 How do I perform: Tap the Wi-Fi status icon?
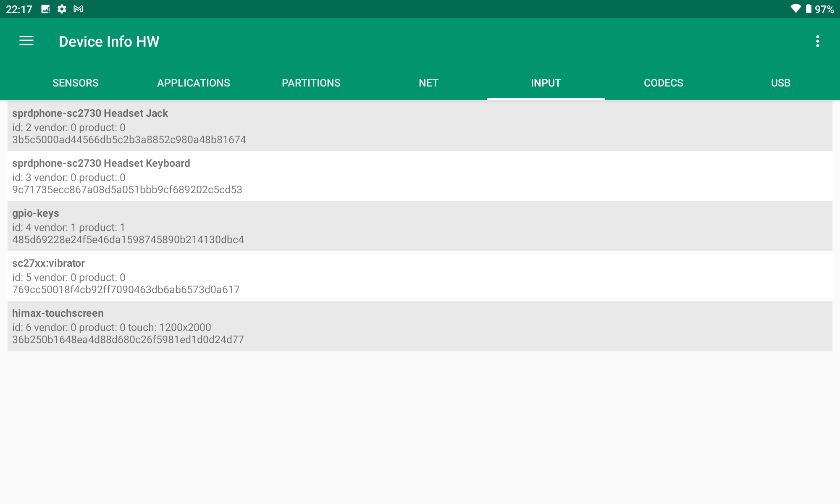(x=795, y=9)
